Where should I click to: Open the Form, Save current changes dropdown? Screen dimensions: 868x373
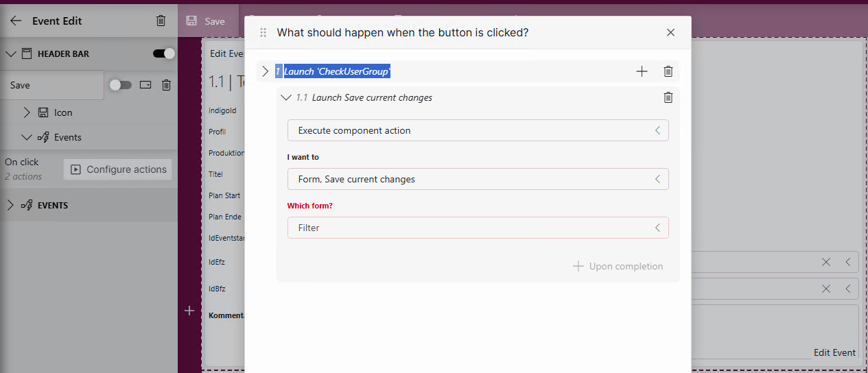pos(478,179)
